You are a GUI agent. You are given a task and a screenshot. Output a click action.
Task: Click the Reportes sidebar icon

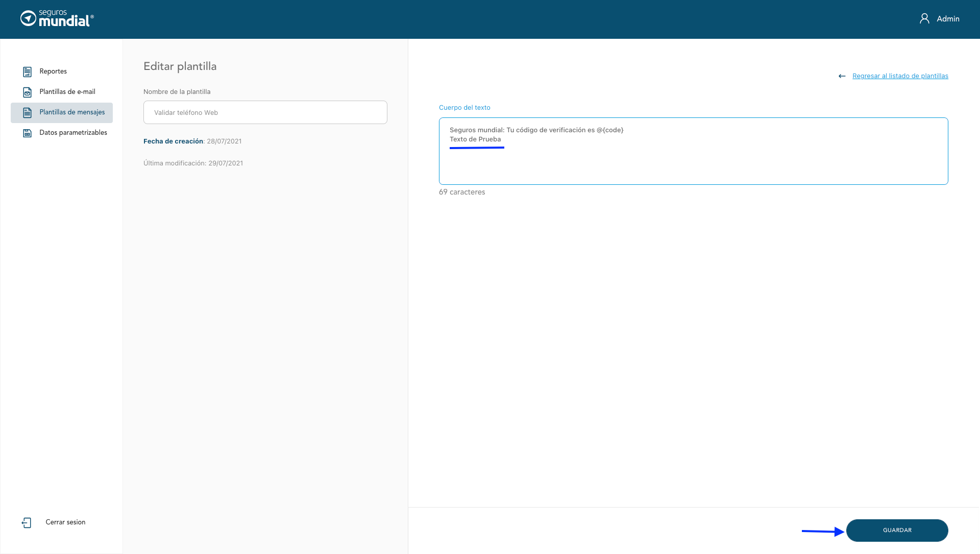(x=27, y=72)
